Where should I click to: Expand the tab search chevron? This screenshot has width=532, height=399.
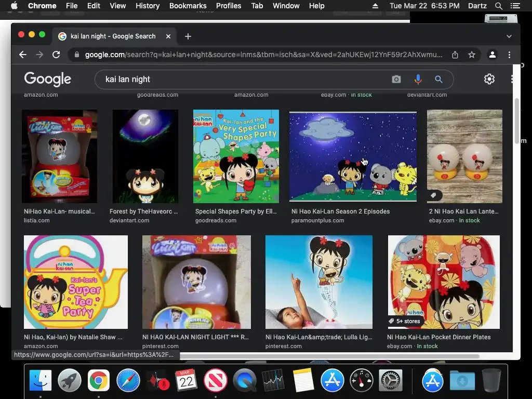(509, 36)
